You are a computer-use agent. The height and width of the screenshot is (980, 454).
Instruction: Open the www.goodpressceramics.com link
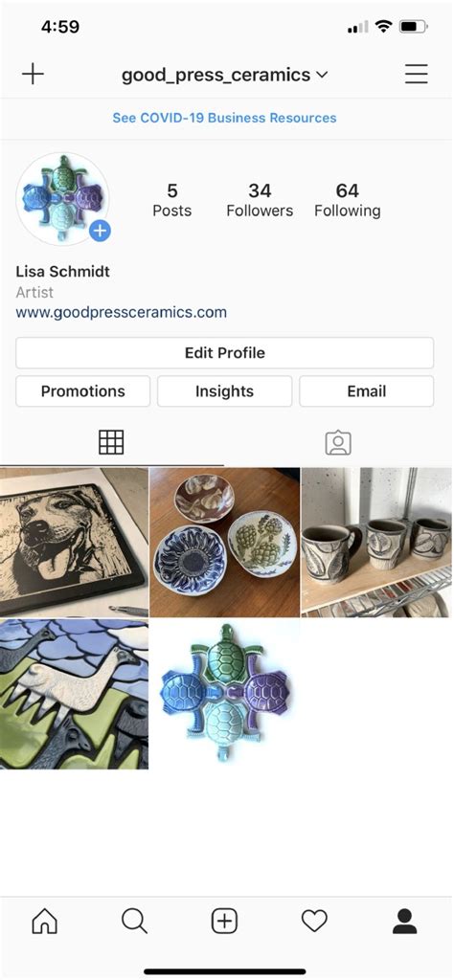tap(122, 313)
